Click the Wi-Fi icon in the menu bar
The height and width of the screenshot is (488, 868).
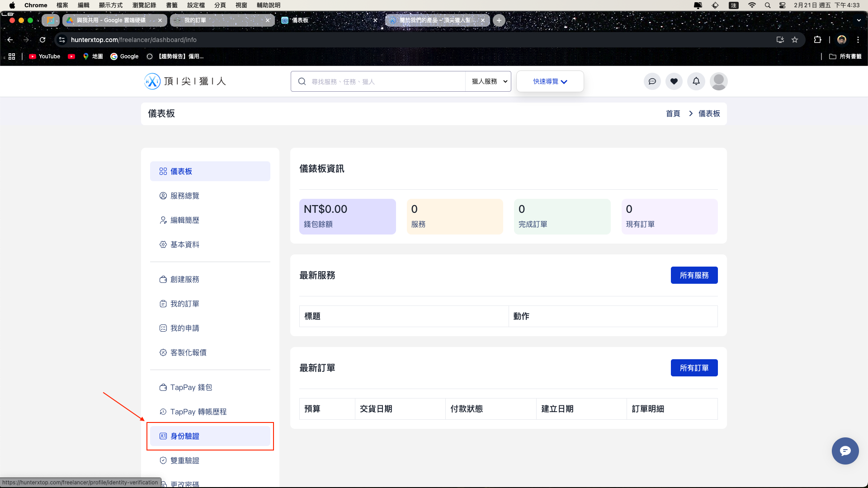click(x=752, y=5)
